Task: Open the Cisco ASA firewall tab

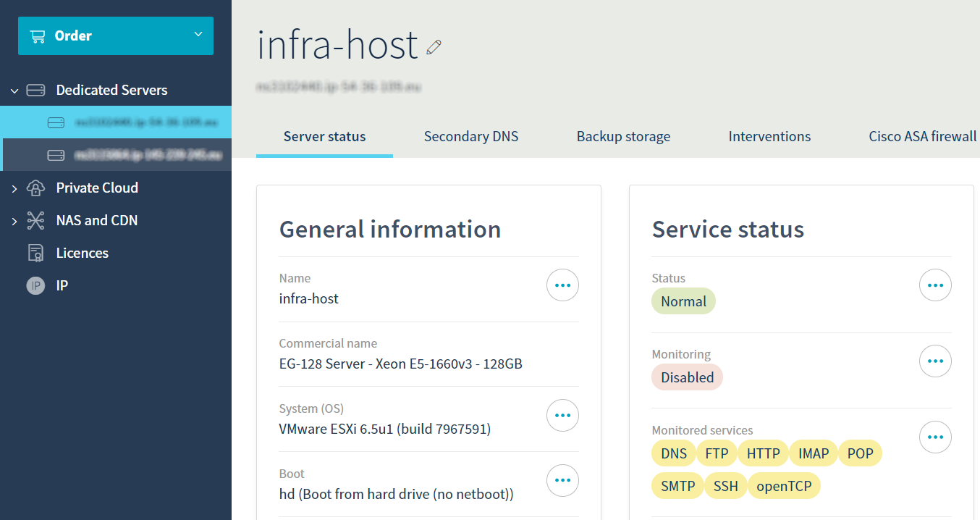Action: [x=923, y=136]
